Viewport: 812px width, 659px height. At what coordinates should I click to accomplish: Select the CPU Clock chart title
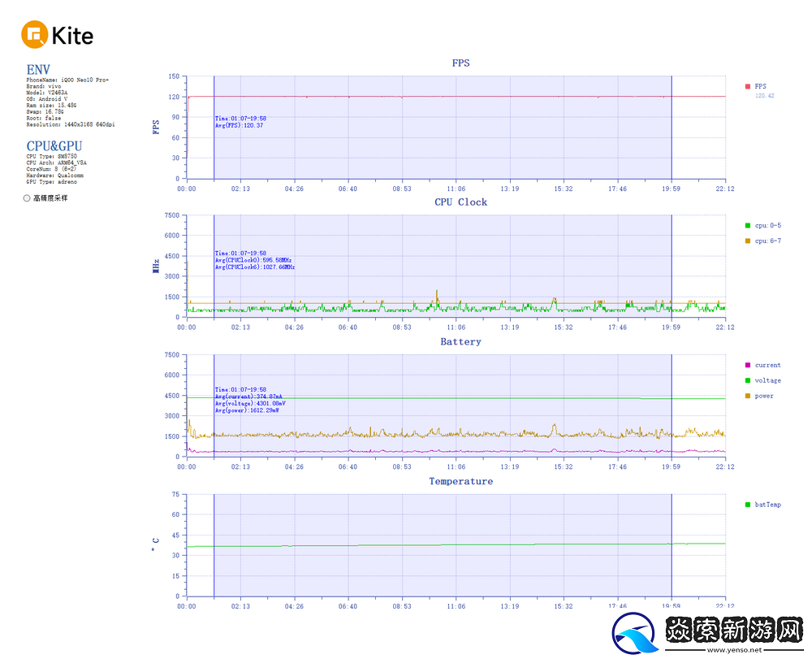click(x=460, y=202)
